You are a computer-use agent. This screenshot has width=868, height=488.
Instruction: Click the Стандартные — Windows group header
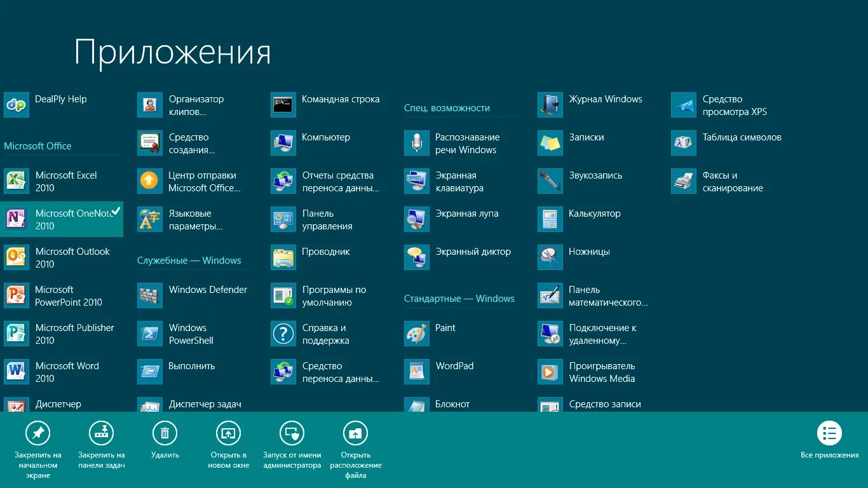(x=459, y=299)
